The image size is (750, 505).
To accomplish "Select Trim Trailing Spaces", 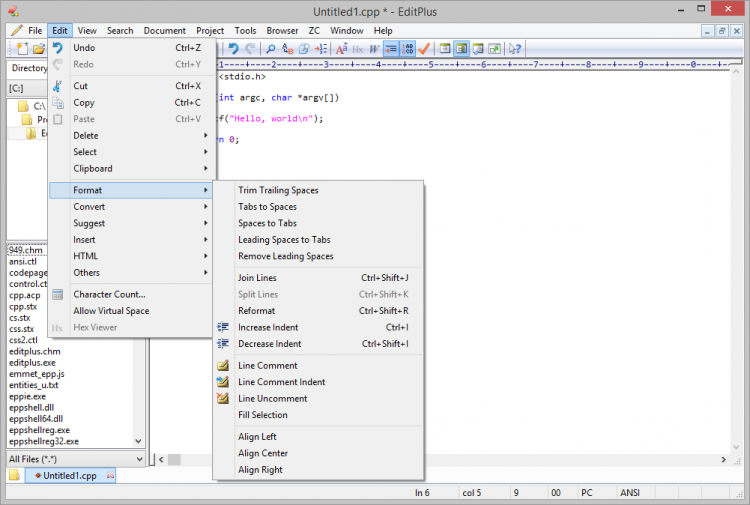I will (278, 190).
